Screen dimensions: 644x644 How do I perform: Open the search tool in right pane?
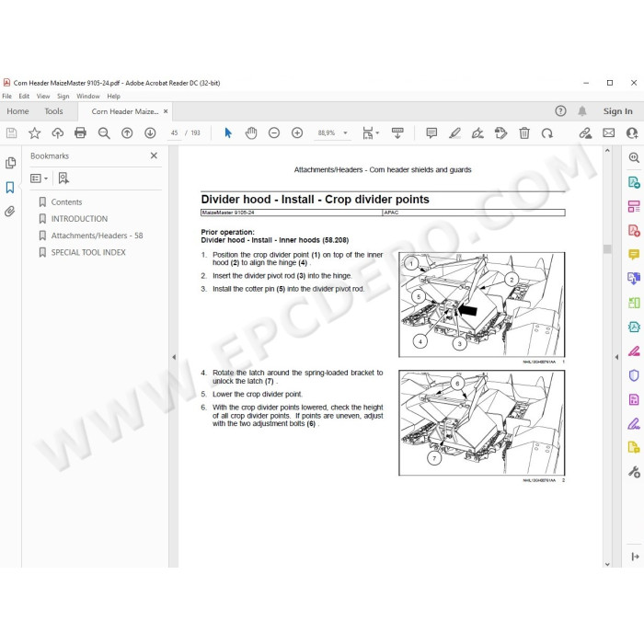click(634, 157)
